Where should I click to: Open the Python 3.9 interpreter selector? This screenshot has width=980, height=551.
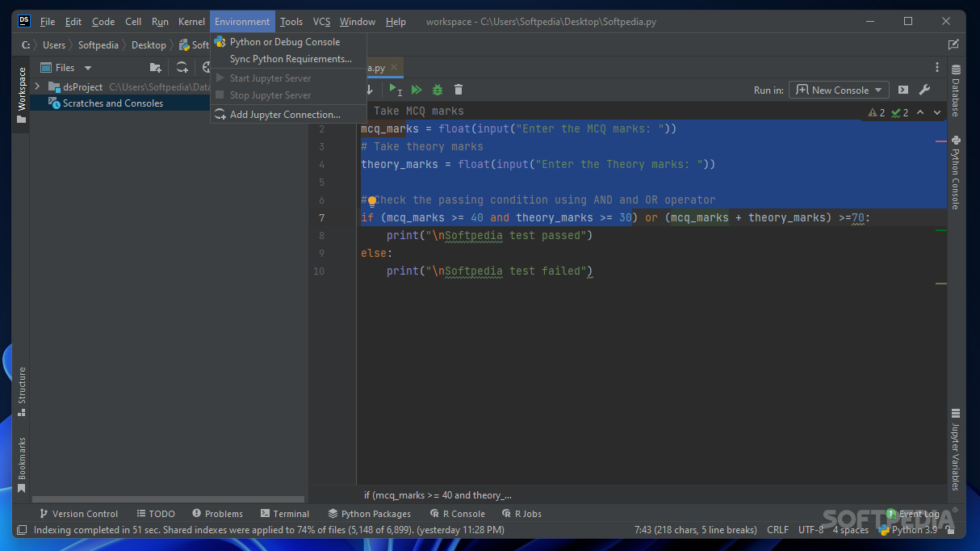907,530
